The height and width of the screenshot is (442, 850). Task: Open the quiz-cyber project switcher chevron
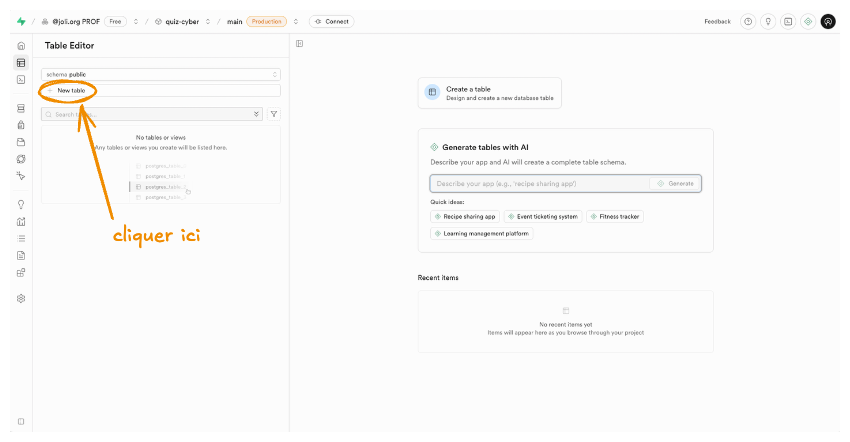(207, 21)
